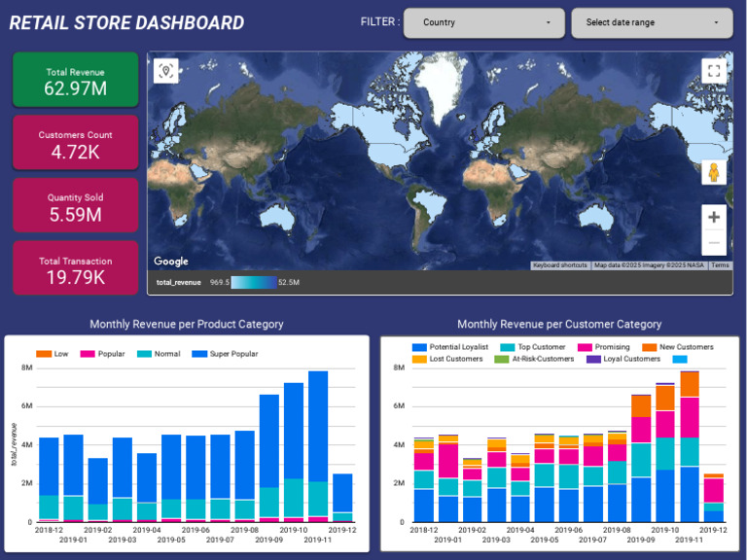The image size is (747, 560).
Task: Toggle the map fullscreen view
Action: click(x=714, y=71)
